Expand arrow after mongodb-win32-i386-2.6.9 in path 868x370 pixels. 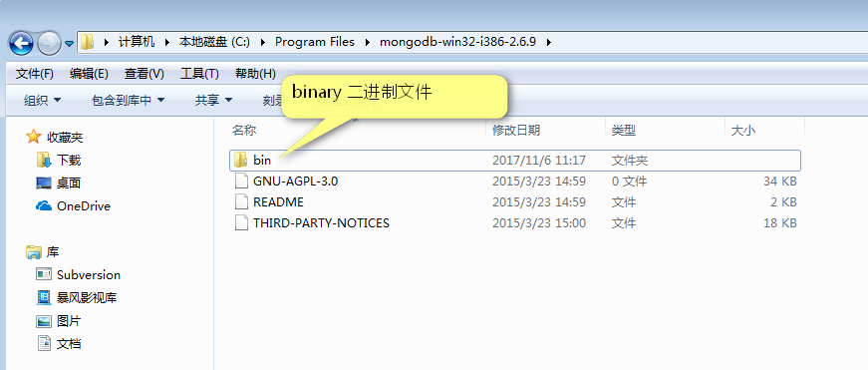548,42
